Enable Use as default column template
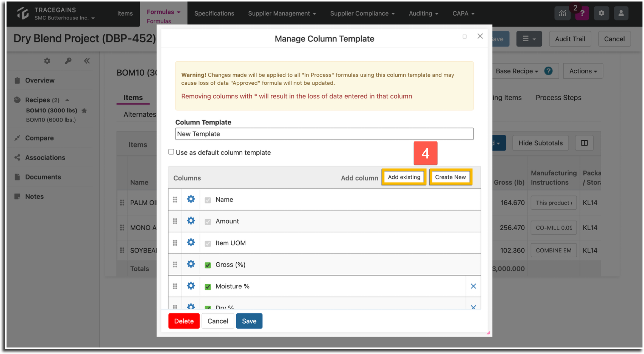 pos(171,152)
